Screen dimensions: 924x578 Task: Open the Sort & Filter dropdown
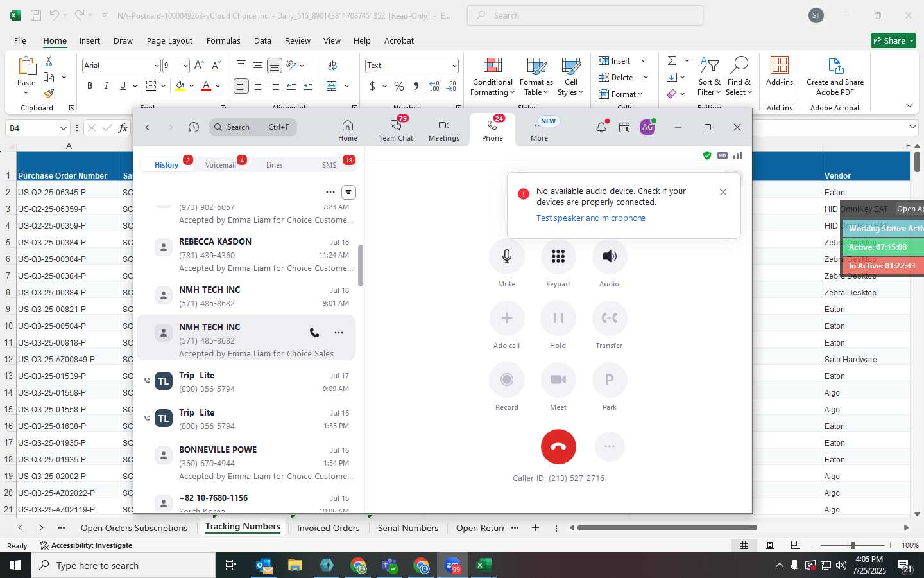click(x=709, y=78)
